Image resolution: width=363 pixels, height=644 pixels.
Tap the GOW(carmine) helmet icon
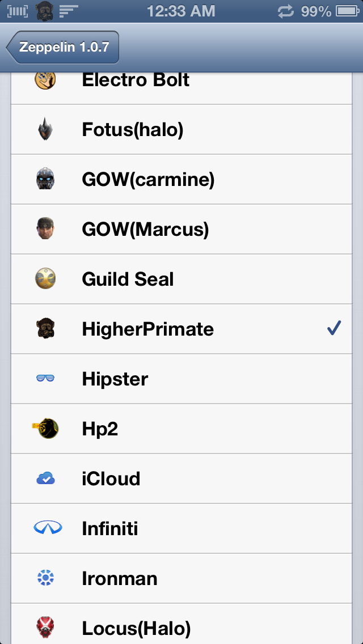tap(45, 179)
